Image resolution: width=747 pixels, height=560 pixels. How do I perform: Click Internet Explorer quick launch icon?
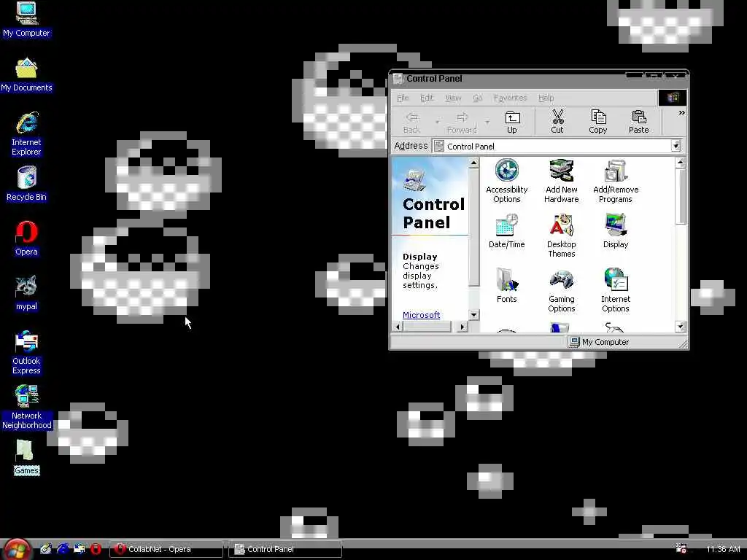63,549
